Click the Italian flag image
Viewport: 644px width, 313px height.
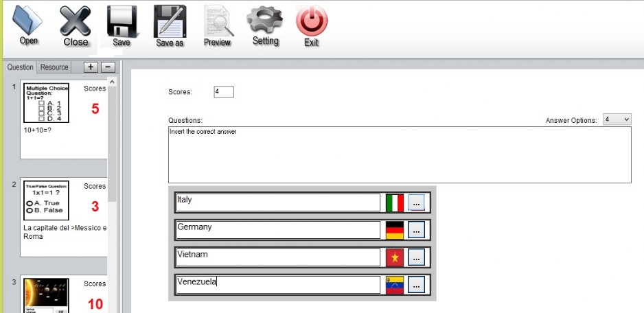pyautogui.click(x=395, y=203)
